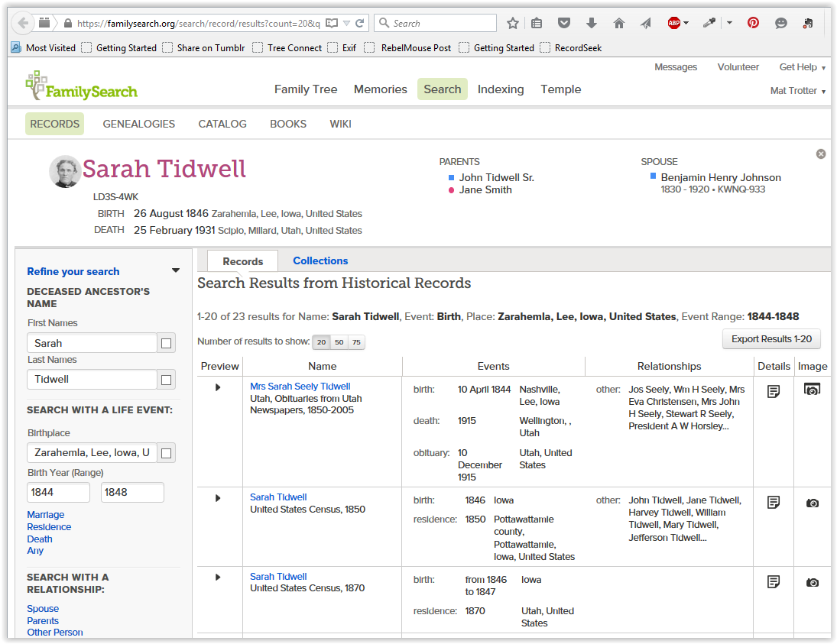837x644 pixels.
Task: Show 75 results per page
Action: click(356, 342)
